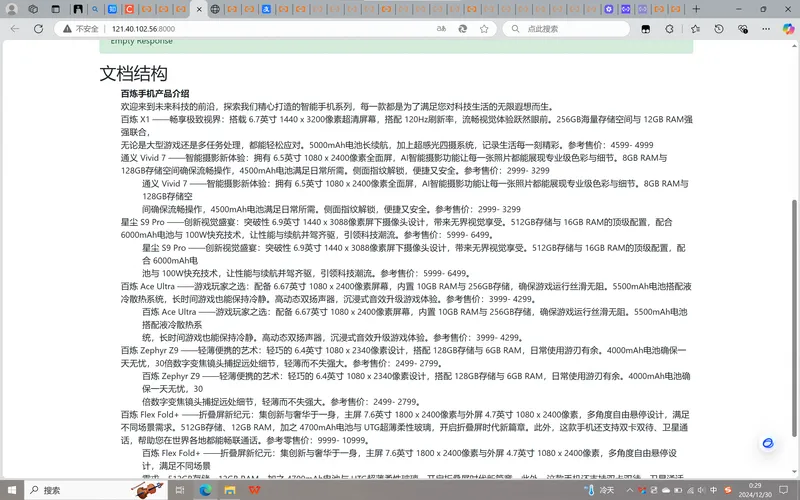Click first non-indented 百炼 Ace Ultra line
Viewport: 800px width, 500px height.
[x=406, y=286]
